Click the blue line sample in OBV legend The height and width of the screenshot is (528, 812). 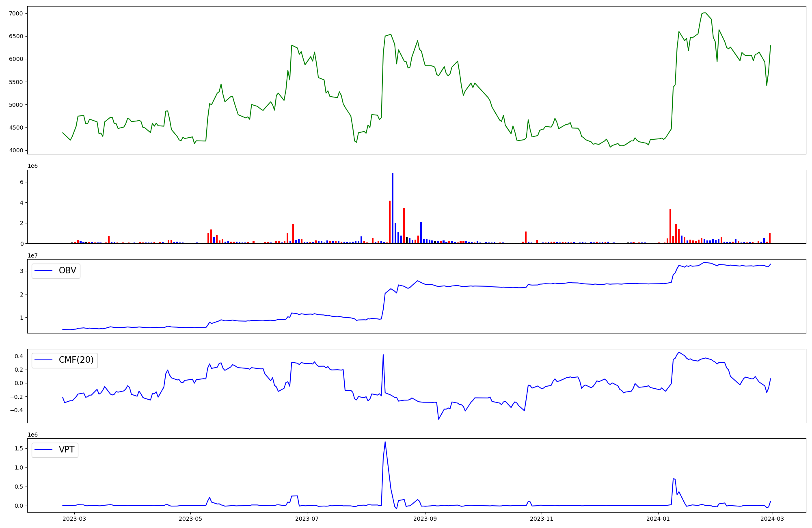(44, 270)
